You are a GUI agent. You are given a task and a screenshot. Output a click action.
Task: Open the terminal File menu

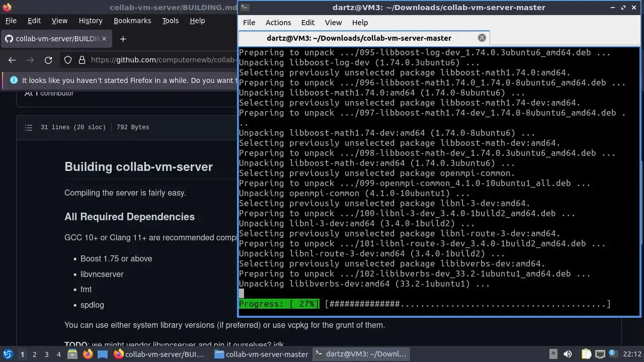click(249, 23)
